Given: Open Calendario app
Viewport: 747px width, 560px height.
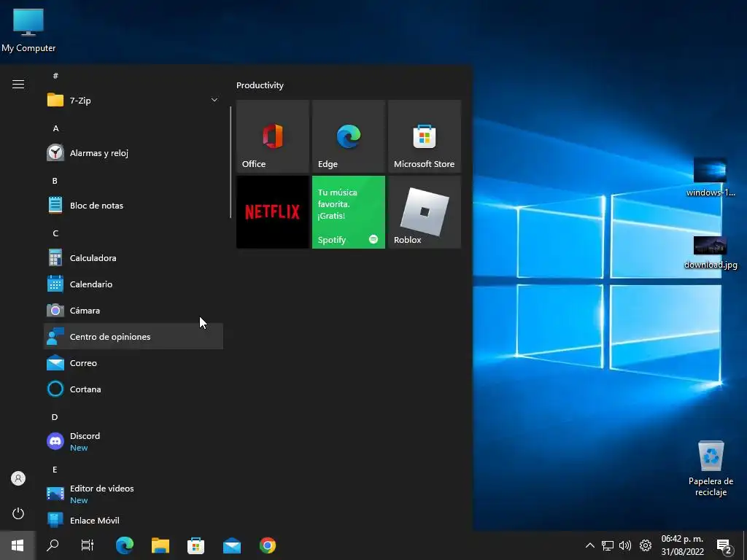Looking at the screenshot, I should [x=133, y=284].
